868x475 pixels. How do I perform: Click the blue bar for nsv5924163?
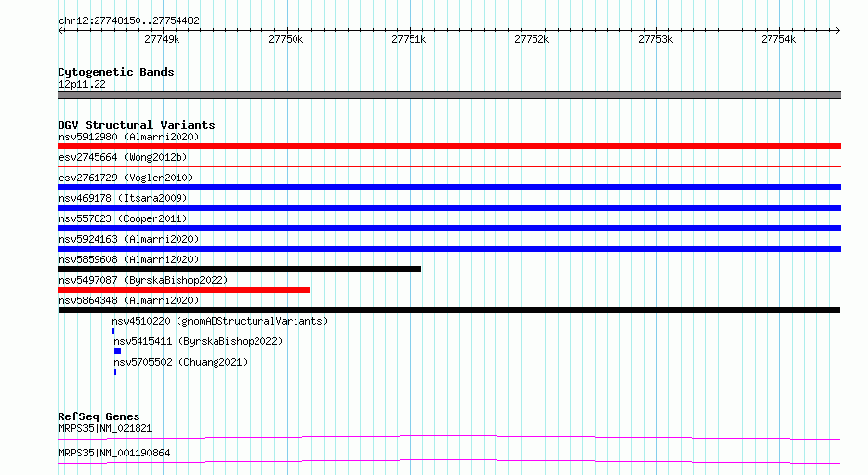449,249
